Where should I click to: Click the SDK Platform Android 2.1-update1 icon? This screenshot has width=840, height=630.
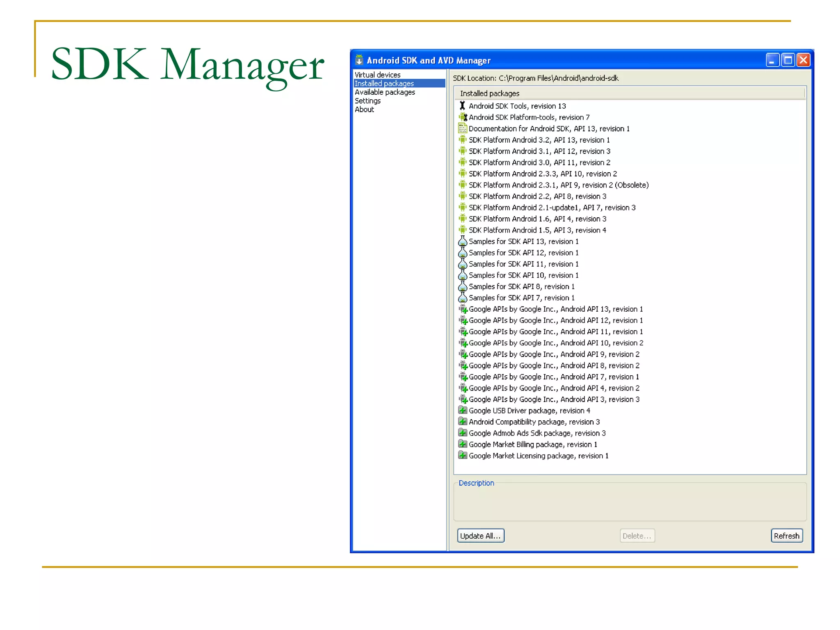(463, 208)
